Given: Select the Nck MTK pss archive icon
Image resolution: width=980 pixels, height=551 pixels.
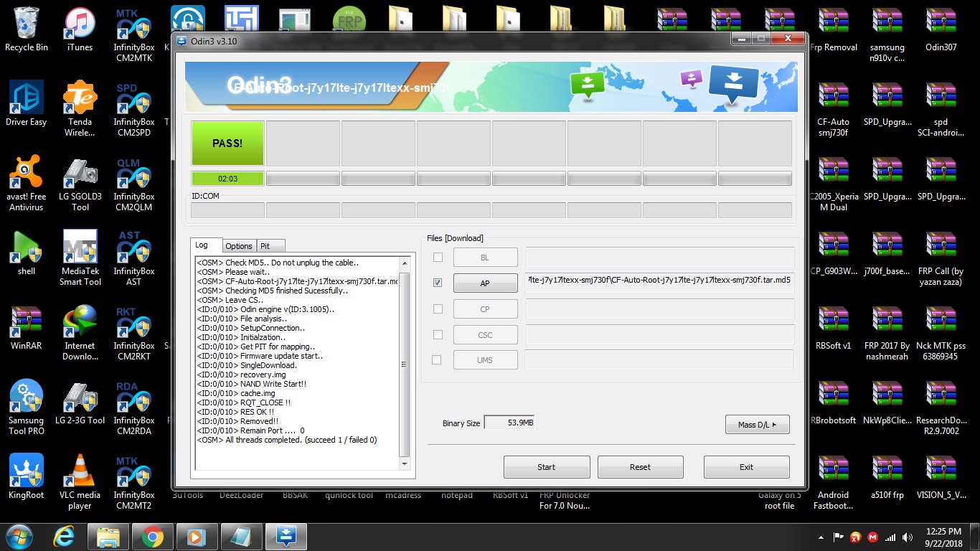Looking at the screenshot, I should (x=941, y=333).
